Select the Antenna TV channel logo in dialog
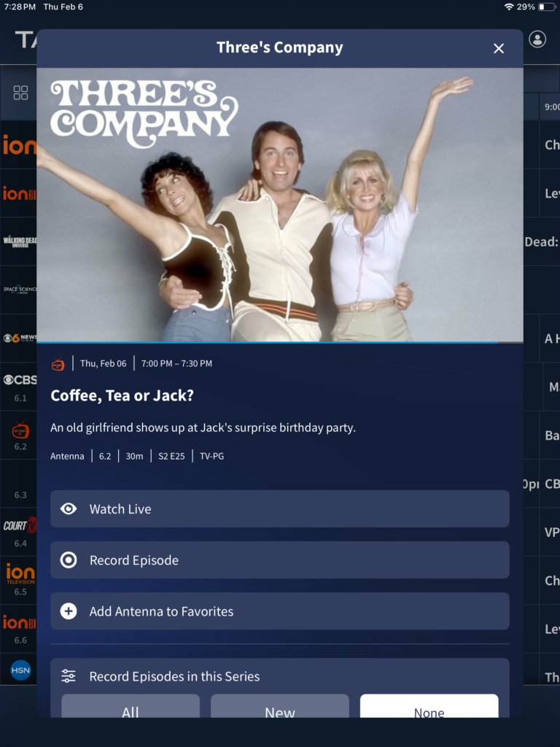Viewport: 560px width, 747px height. tap(58, 363)
